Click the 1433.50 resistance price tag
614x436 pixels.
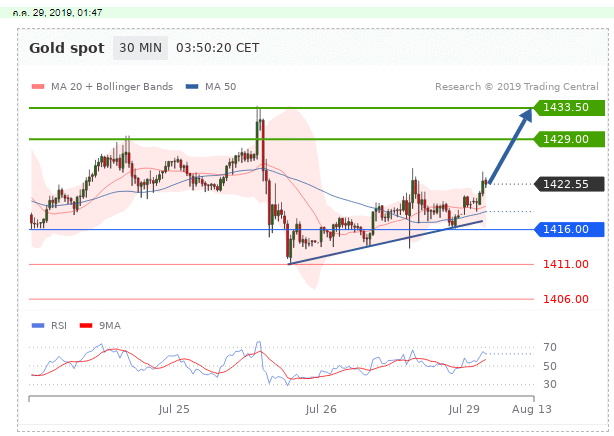(569, 107)
